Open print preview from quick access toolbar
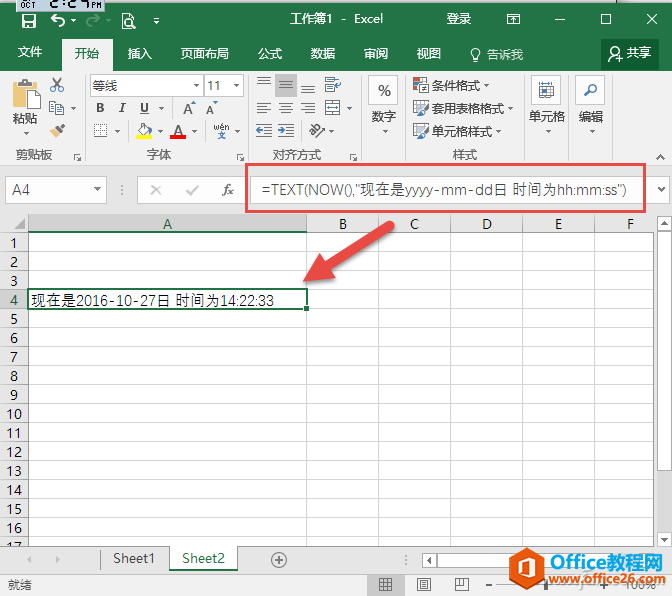The height and width of the screenshot is (596, 672). pos(128,21)
